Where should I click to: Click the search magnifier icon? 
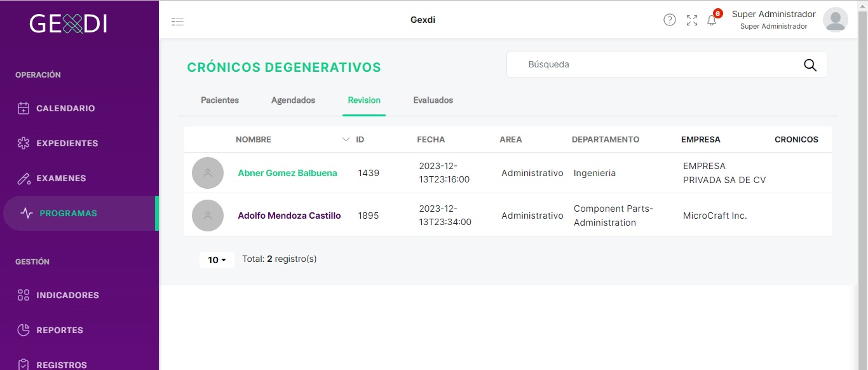(x=810, y=65)
